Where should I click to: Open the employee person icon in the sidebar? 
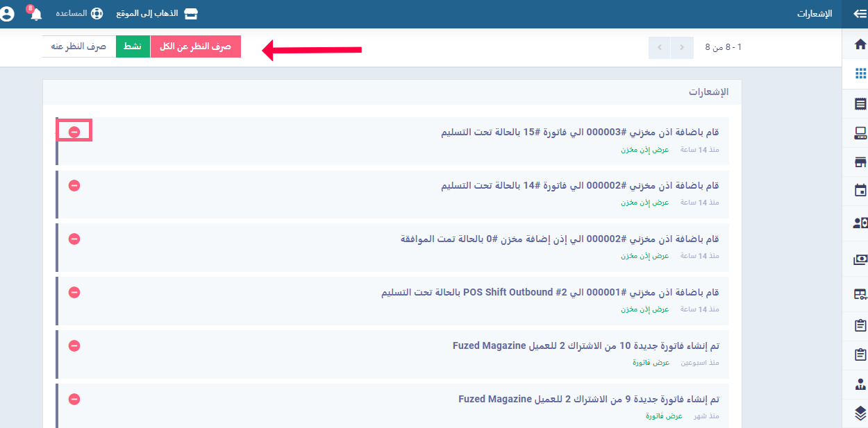click(860, 383)
